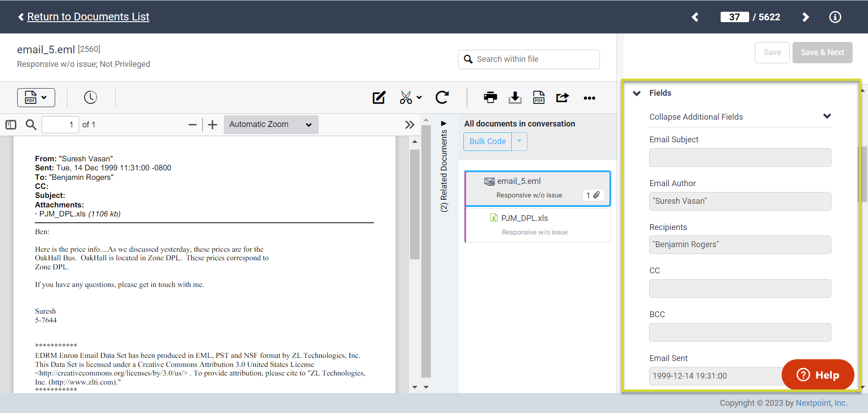Download the document
The height and width of the screenshot is (413, 868).
click(515, 98)
